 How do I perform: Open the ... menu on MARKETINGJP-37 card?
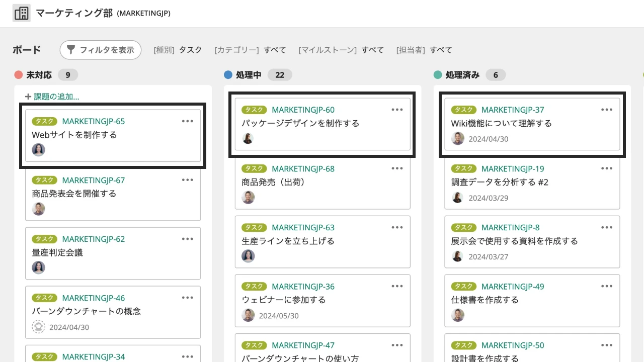pyautogui.click(x=607, y=110)
